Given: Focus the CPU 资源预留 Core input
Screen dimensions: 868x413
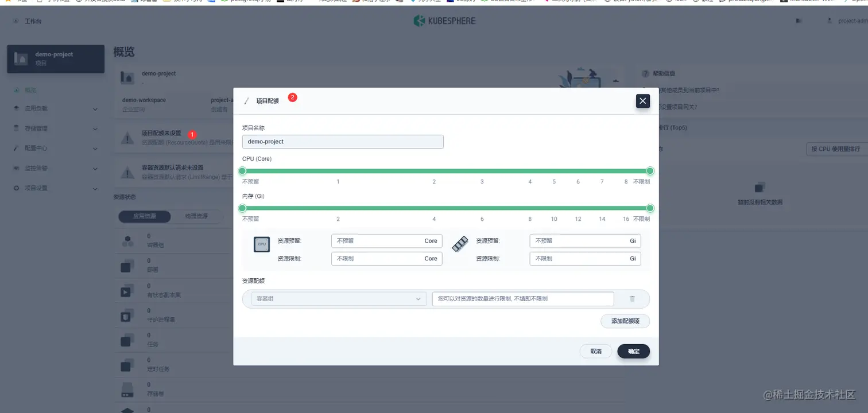Looking at the screenshot, I should pyautogui.click(x=386, y=241).
